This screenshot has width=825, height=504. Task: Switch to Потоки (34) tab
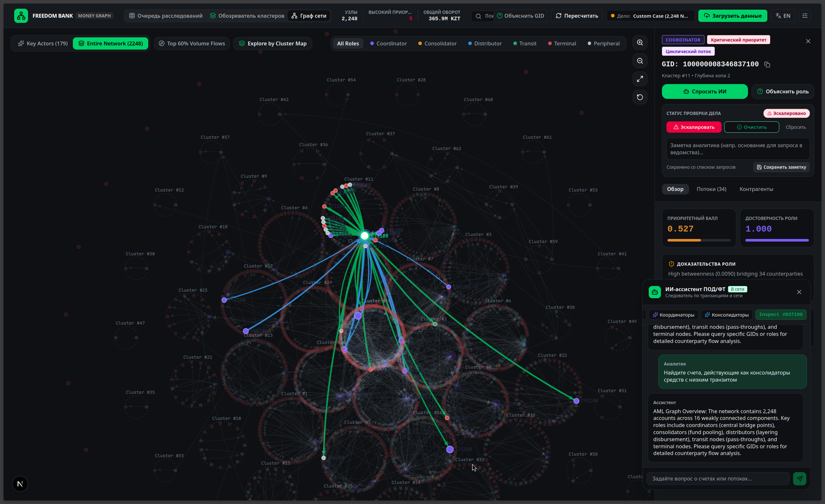click(712, 189)
